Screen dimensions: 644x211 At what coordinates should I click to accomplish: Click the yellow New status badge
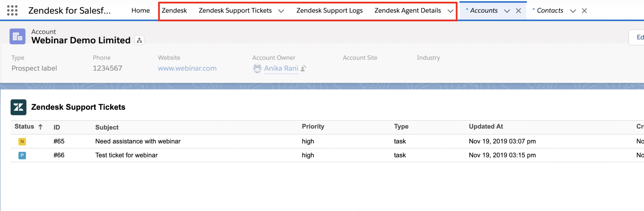click(22, 141)
